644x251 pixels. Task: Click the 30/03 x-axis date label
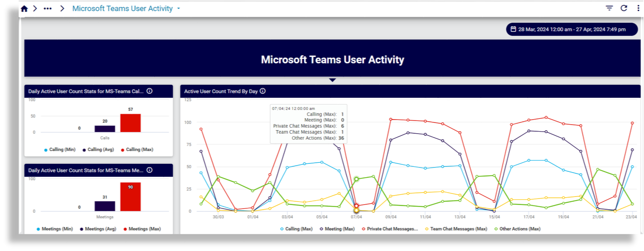(x=218, y=217)
